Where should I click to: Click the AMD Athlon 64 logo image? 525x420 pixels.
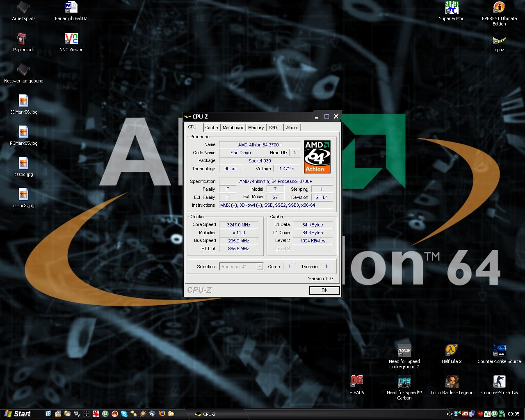click(317, 157)
